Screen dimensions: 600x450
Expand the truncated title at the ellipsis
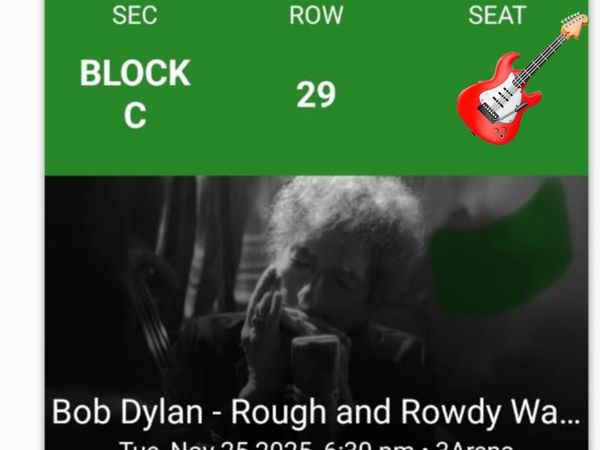(x=570, y=421)
